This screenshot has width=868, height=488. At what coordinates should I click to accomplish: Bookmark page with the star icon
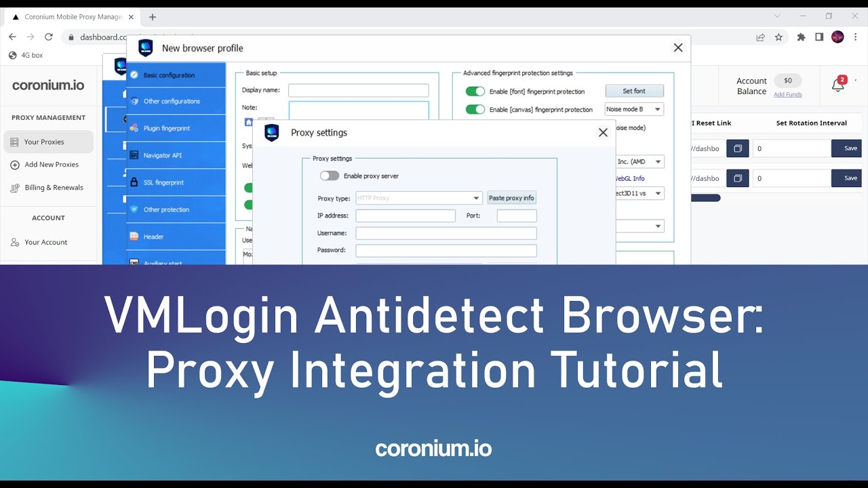778,37
